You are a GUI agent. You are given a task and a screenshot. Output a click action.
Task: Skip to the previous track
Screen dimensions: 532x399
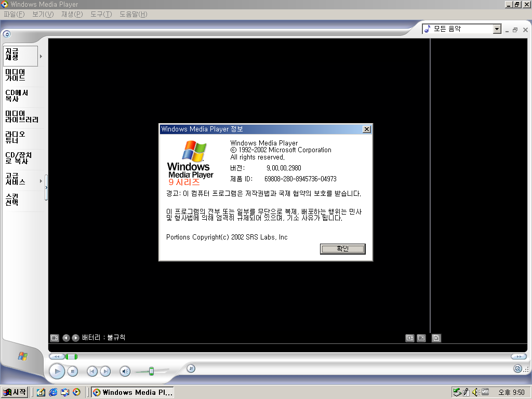pos(92,371)
